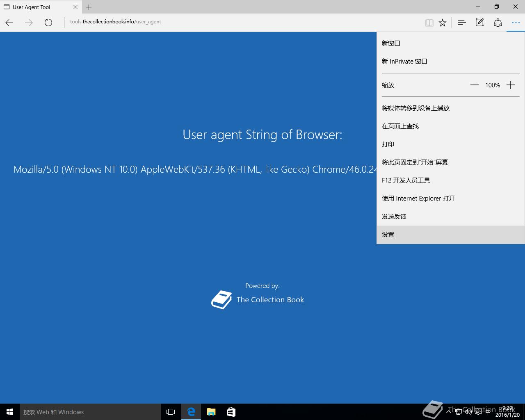Open reading view book icon
Image resolution: width=525 pixels, height=420 pixels.
(x=429, y=23)
